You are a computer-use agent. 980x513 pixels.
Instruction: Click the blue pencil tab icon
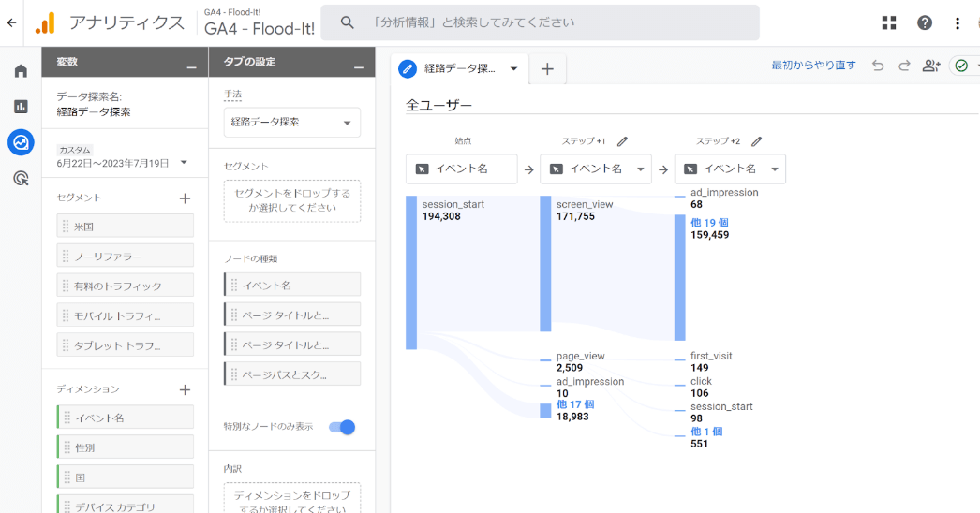click(x=408, y=68)
